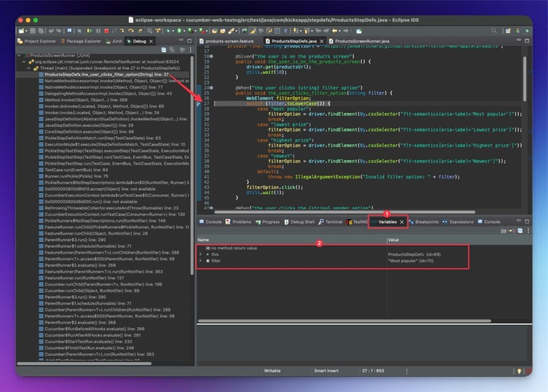This screenshot has height=392, width=548.
Task: Click the Save toolbar icon
Action: coord(33,30)
